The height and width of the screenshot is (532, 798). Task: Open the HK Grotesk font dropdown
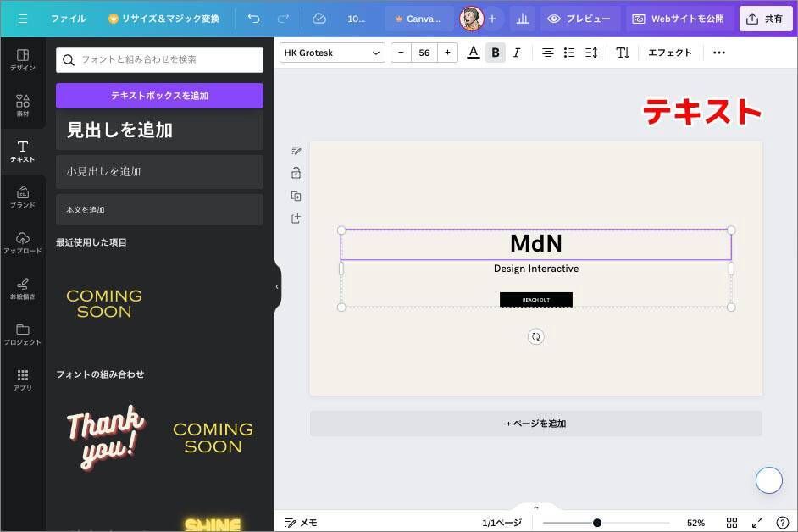[x=332, y=53]
